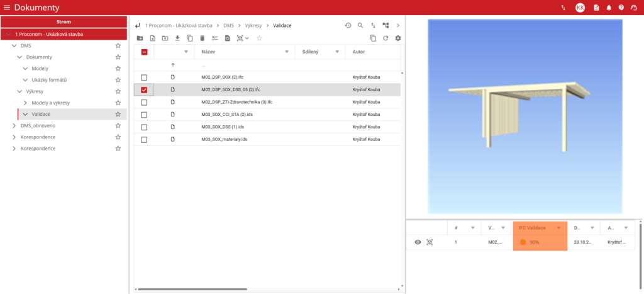Expand the DMS_obnoveno tree folder
The image size is (644, 294).
pos(14,126)
